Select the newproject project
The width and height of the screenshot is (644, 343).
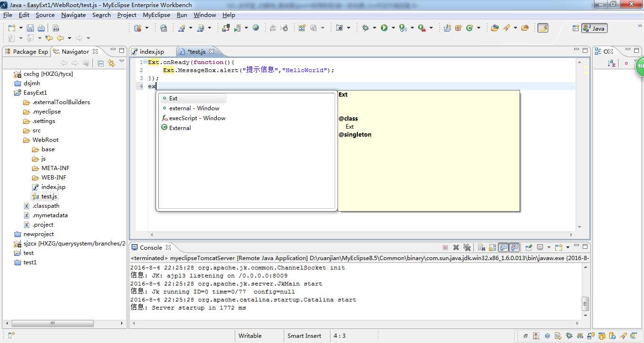[x=39, y=234]
